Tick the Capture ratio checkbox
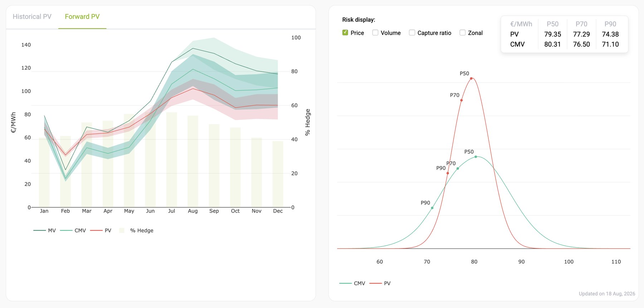Image resolution: width=644 pixels, height=308 pixels. (412, 33)
